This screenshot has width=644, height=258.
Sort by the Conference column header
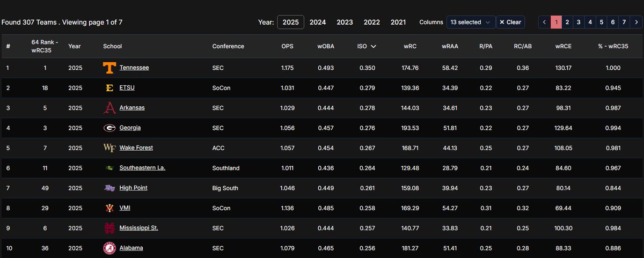[228, 46]
